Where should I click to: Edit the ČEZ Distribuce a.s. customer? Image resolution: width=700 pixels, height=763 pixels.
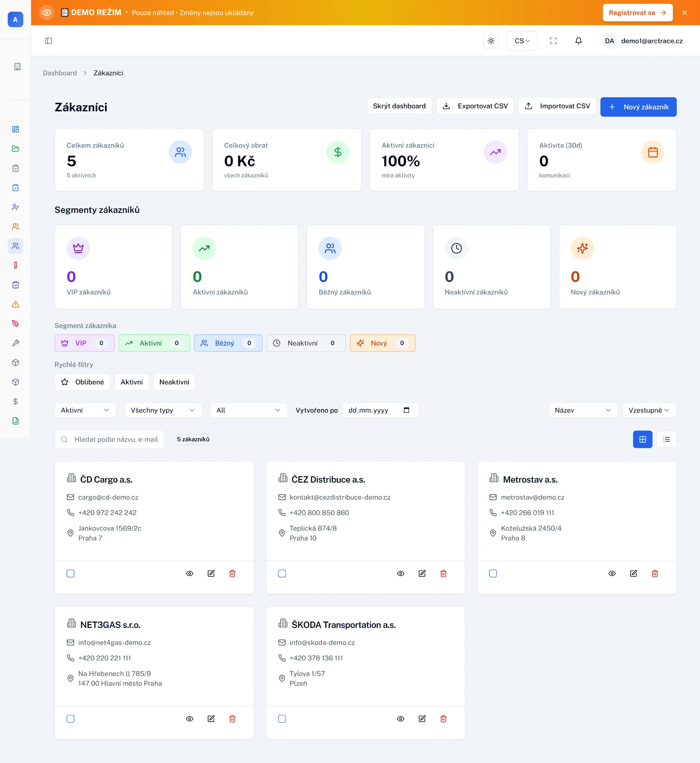[422, 573]
